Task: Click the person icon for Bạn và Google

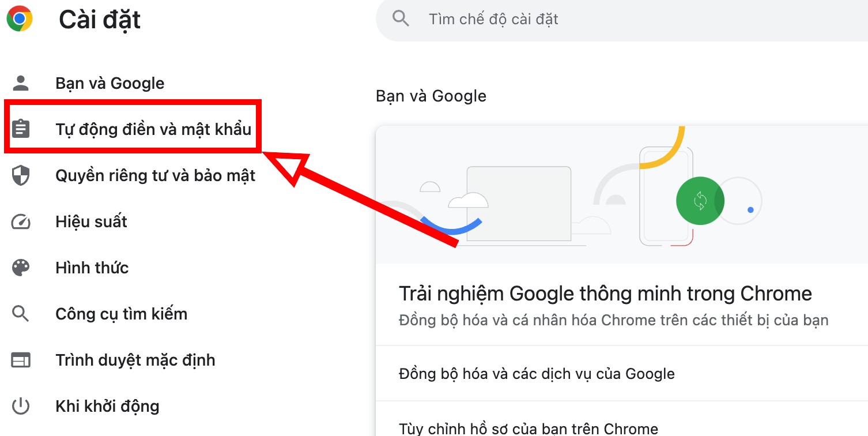Action: point(21,83)
